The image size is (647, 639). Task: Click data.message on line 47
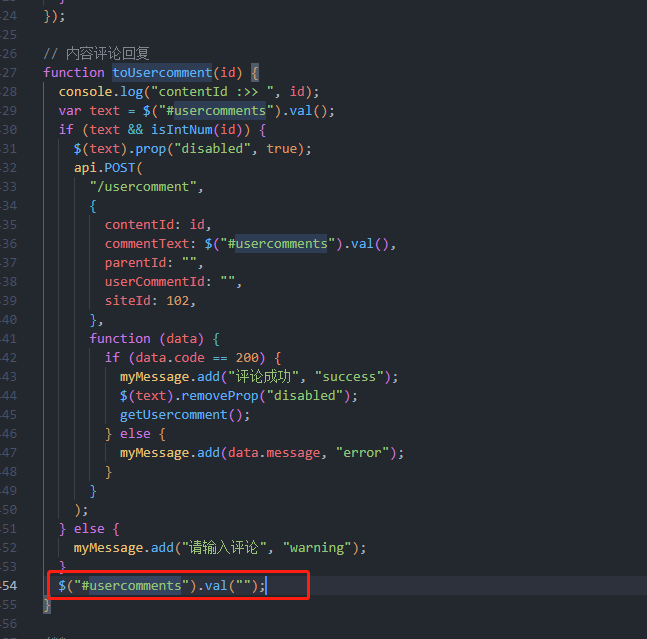274,453
